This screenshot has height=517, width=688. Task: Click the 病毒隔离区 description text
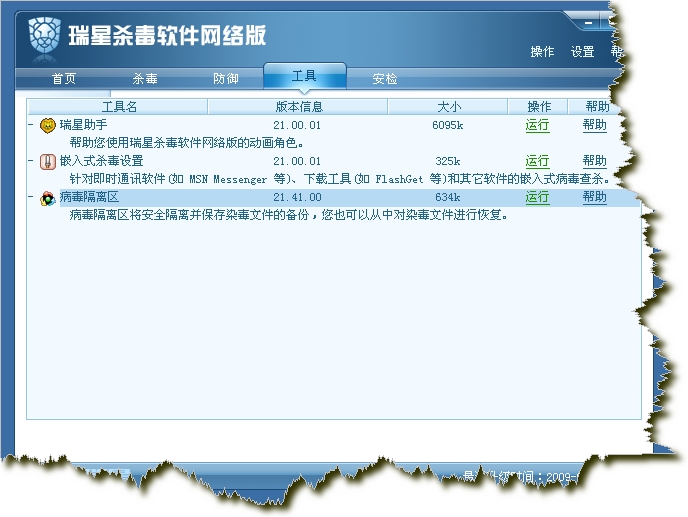pyautogui.click(x=289, y=215)
